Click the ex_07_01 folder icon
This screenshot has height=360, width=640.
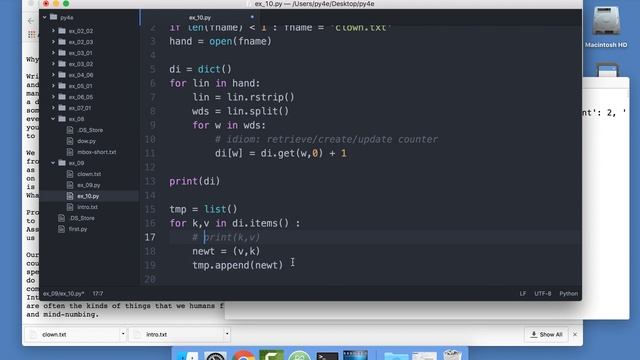(x=62, y=108)
